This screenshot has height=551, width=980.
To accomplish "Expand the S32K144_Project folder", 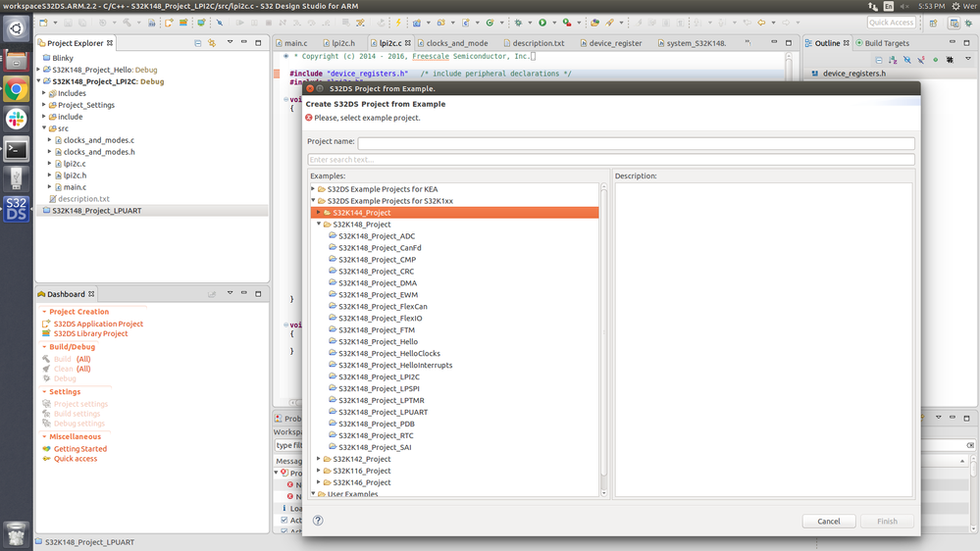I will [x=319, y=213].
